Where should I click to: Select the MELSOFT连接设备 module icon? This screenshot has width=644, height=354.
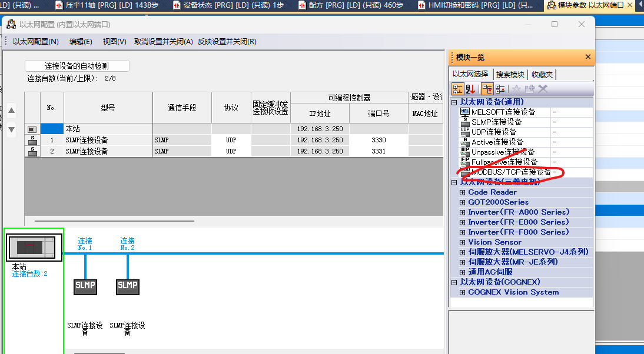(x=465, y=112)
